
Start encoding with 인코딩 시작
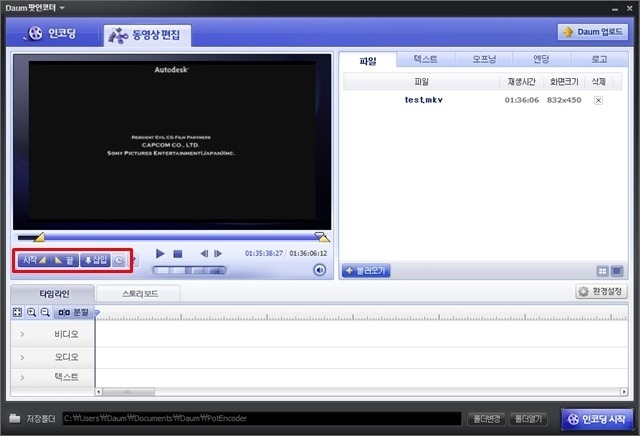597,419
